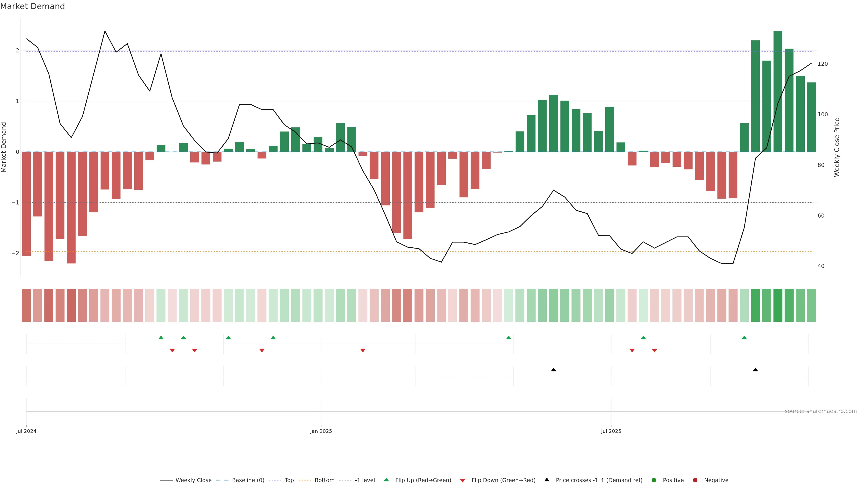Viewport: 868px width, 488px height.
Task: Click the rightmost green flip-up triangle marker
Action: [744, 338]
